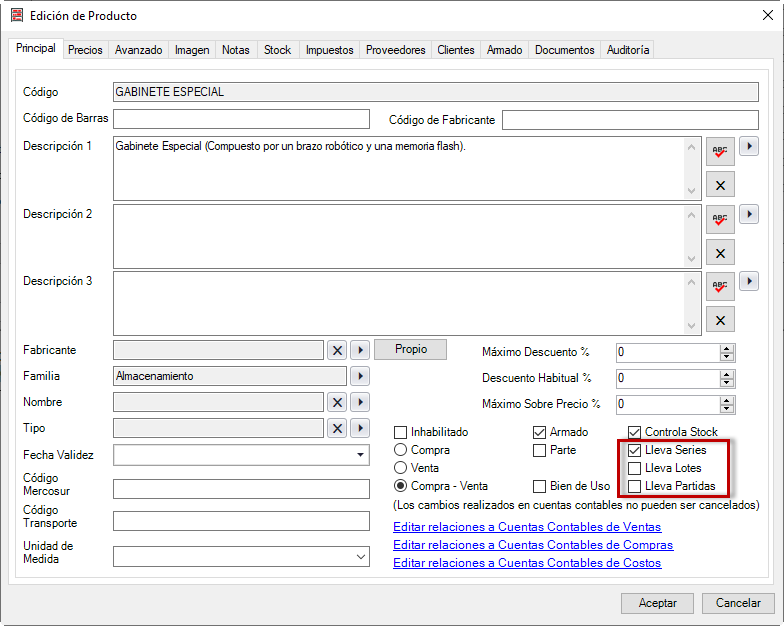Image resolution: width=784 pixels, height=626 pixels.
Task: Open Tipo lookup arrow button
Action: coord(360,428)
